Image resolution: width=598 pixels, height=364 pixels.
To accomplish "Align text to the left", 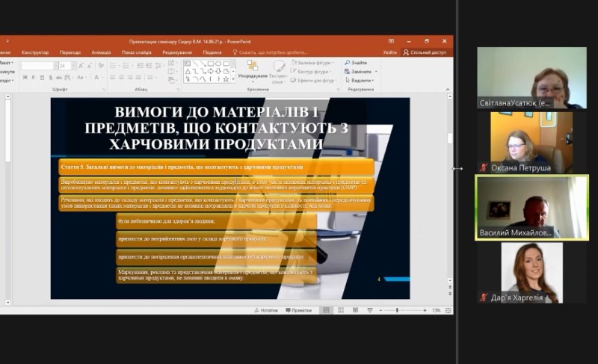I will (x=113, y=78).
